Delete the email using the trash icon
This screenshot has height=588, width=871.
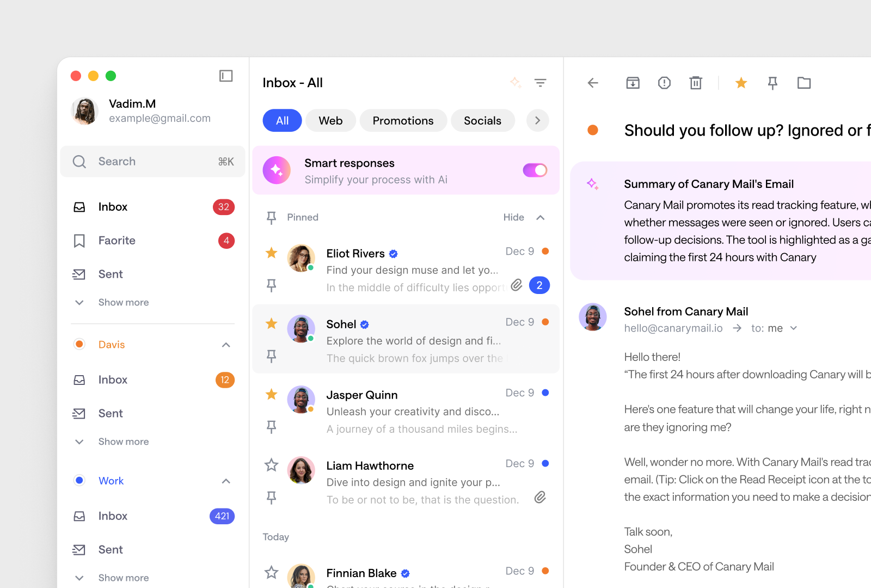695,83
